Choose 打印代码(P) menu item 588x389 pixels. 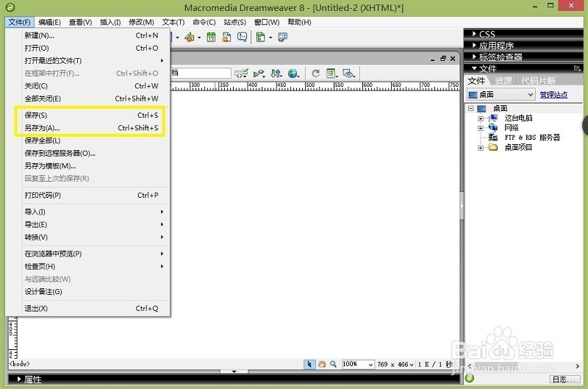tap(91, 195)
